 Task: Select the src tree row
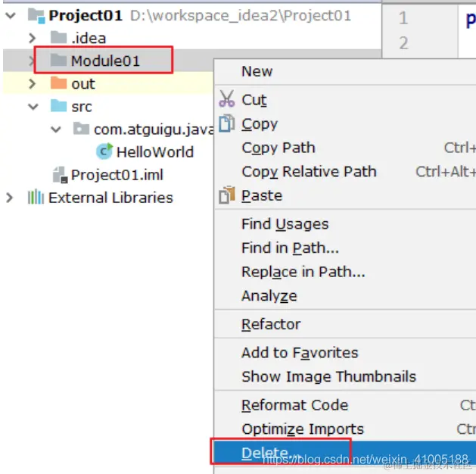(x=107, y=107)
